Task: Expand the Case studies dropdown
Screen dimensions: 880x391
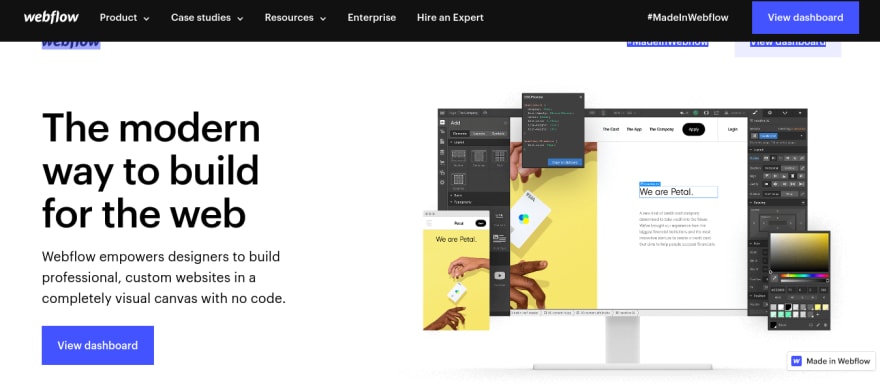Action: [207, 18]
